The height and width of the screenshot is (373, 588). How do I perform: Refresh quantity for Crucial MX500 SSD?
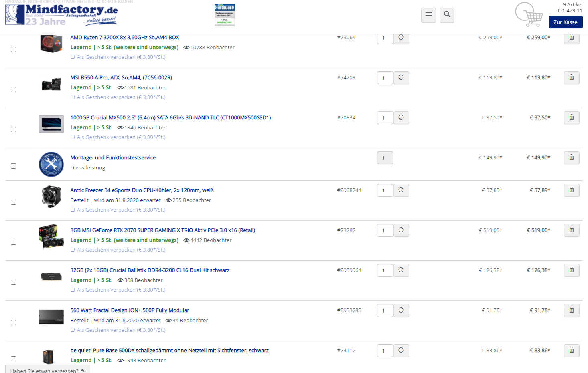coord(401,117)
